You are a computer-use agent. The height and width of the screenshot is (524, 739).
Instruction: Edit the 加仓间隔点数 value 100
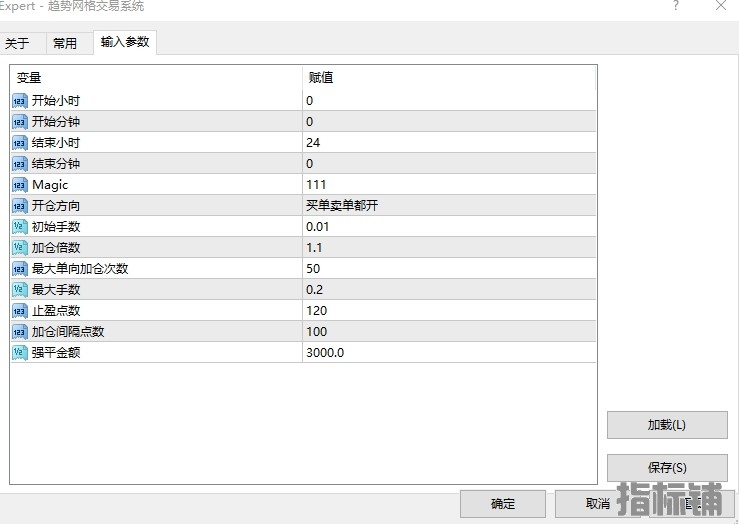449,332
